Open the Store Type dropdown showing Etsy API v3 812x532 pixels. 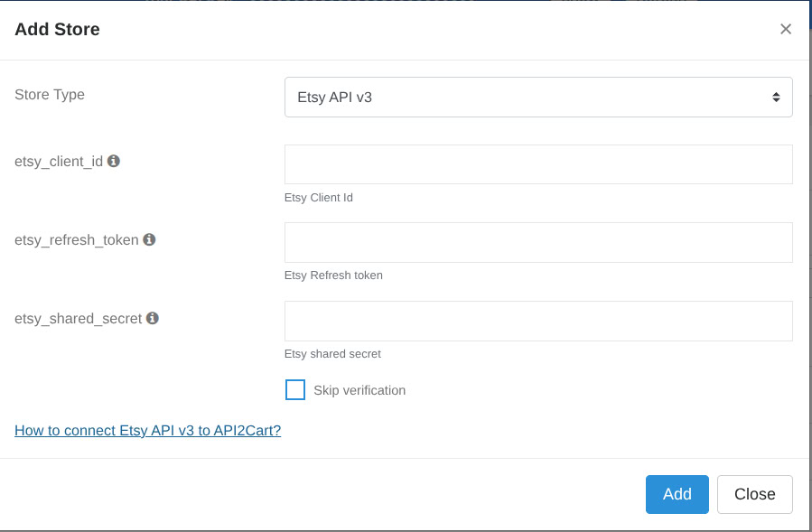(x=537, y=97)
